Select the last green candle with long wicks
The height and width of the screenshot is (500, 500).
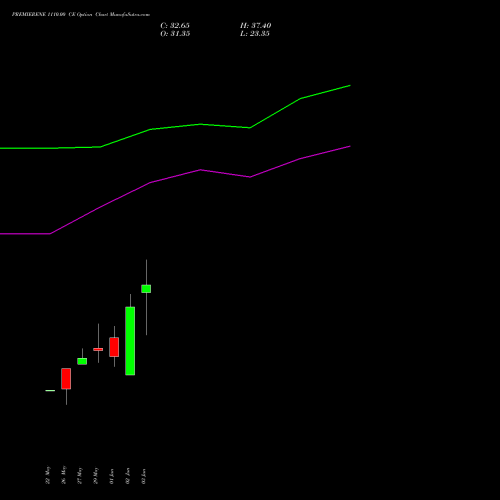point(146,289)
